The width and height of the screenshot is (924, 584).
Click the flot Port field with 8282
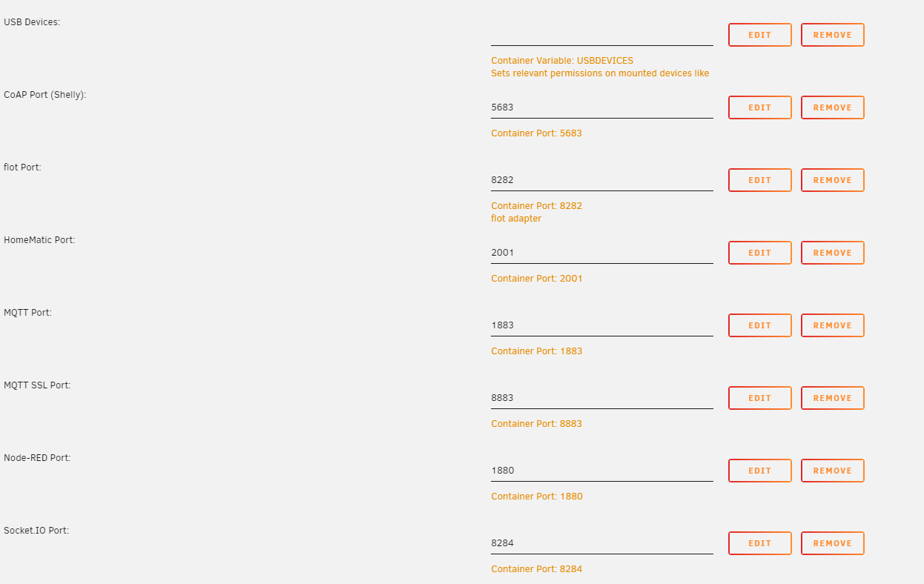pyautogui.click(x=601, y=180)
